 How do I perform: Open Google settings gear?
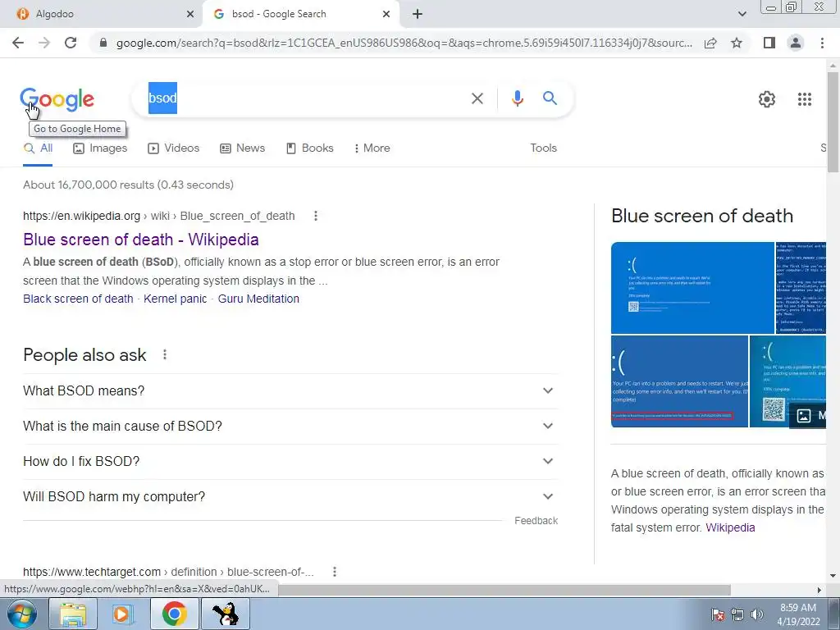tap(767, 99)
